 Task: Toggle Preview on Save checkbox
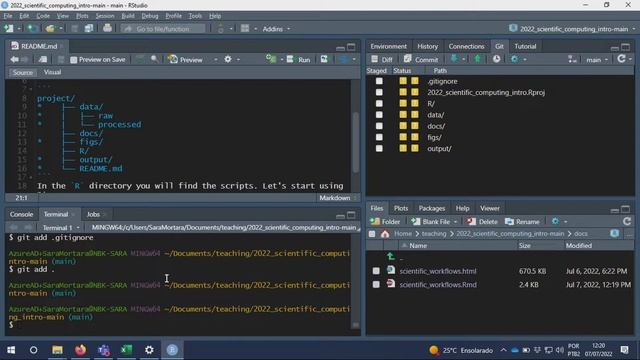tap(73, 60)
